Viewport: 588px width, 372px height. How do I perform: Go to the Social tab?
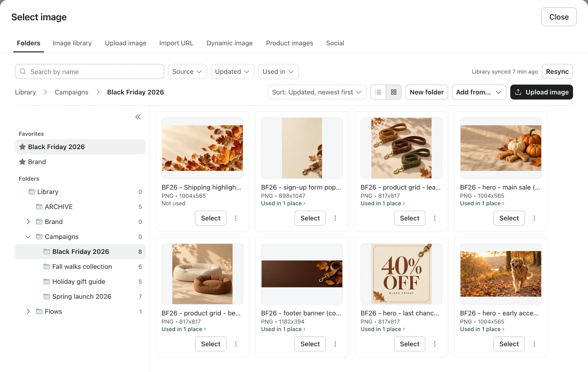click(335, 43)
